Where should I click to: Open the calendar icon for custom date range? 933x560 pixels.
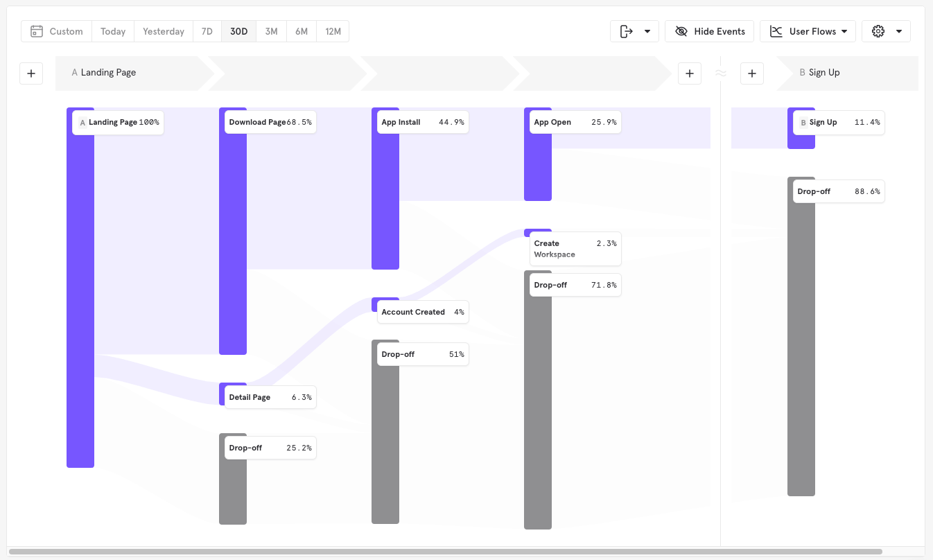coord(37,30)
